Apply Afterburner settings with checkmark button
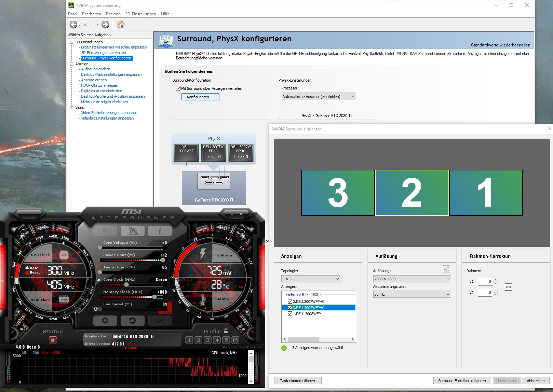 click(x=160, y=321)
